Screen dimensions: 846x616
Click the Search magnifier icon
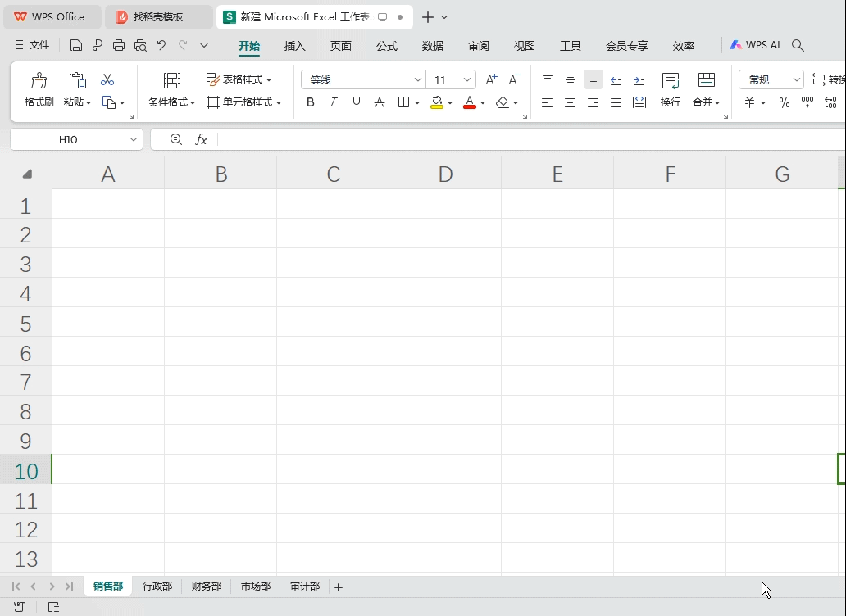[x=798, y=45]
